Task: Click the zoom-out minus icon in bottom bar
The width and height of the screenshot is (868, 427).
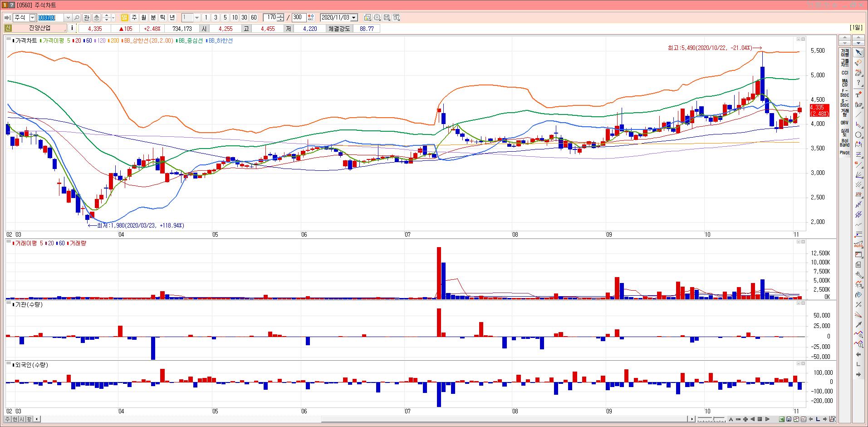Action: [x=738, y=419]
